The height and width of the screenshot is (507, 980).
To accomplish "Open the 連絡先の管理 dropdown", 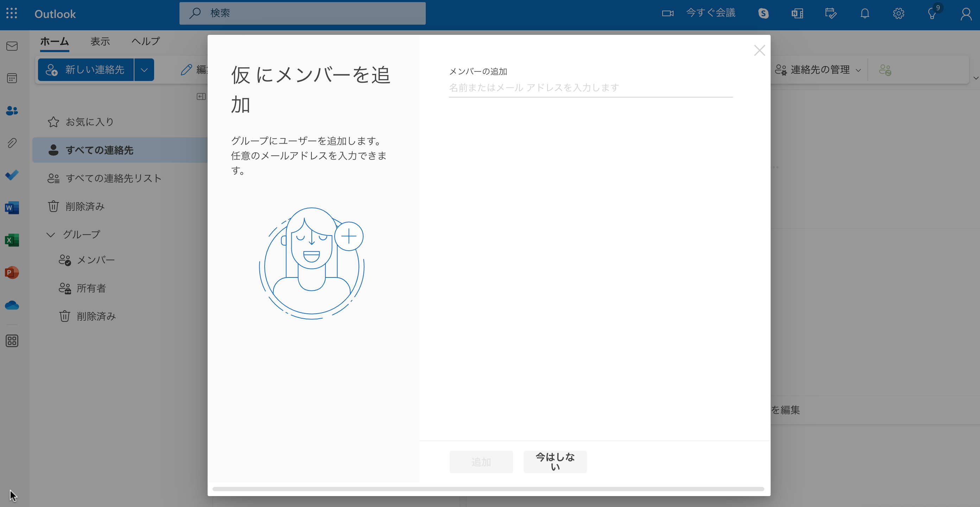I will [x=818, y=70].
